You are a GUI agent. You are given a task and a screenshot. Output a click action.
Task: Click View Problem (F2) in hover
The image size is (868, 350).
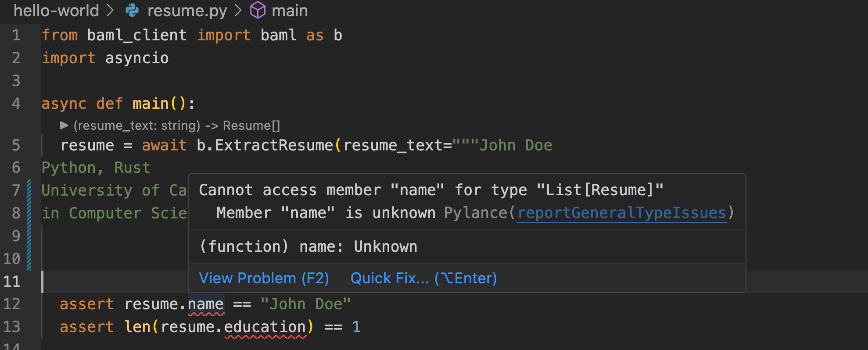click(264, 279)
